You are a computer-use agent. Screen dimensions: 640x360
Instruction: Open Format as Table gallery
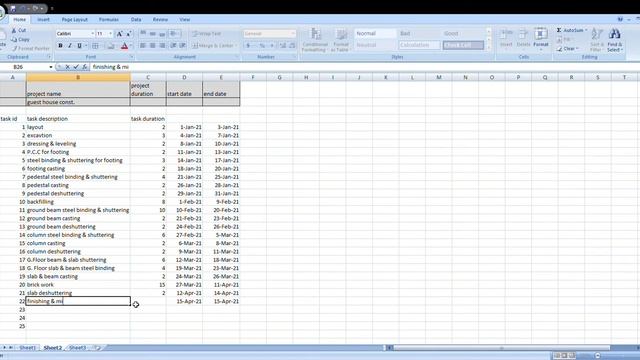pyautogui.click(x=340, y=40)
